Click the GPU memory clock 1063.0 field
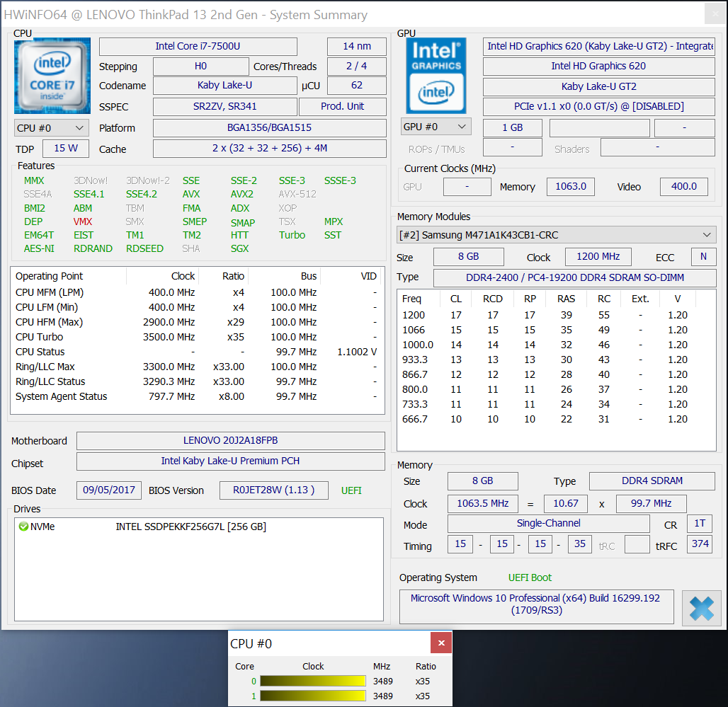Screen dimensions: 728x707 pyautogui.click(x=571, y=187)
